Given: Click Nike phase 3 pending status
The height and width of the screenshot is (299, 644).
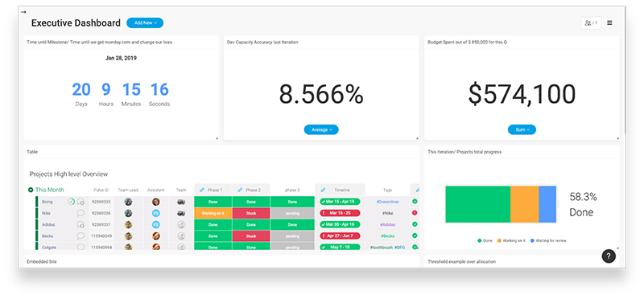Looking at the screenshot, I should tap(292, 213).
